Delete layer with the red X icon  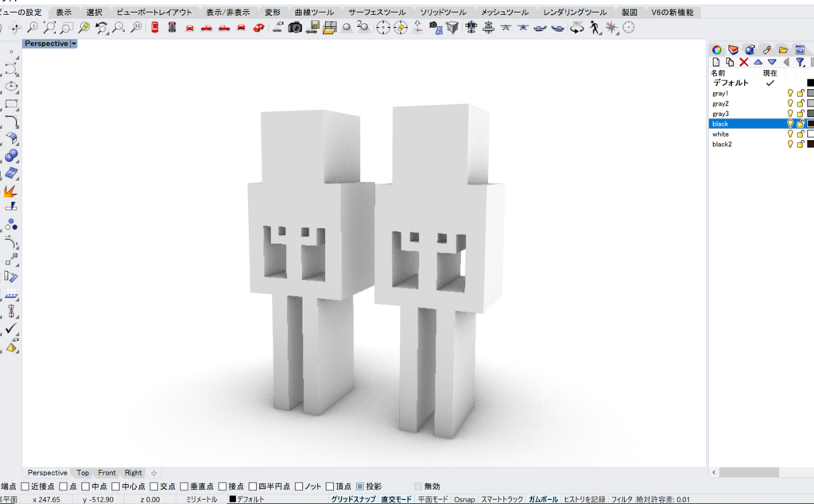(x=743, y=62)
